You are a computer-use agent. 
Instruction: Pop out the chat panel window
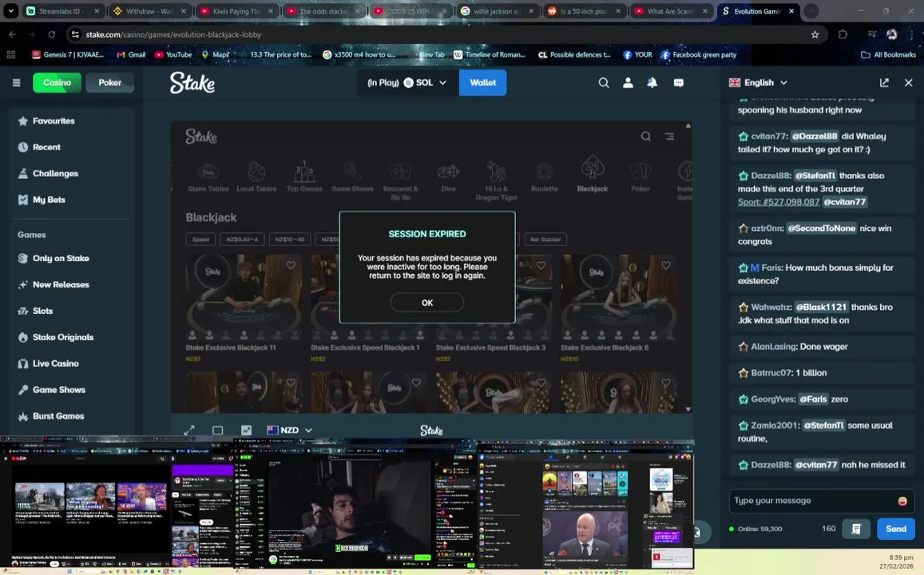point(885,83)
